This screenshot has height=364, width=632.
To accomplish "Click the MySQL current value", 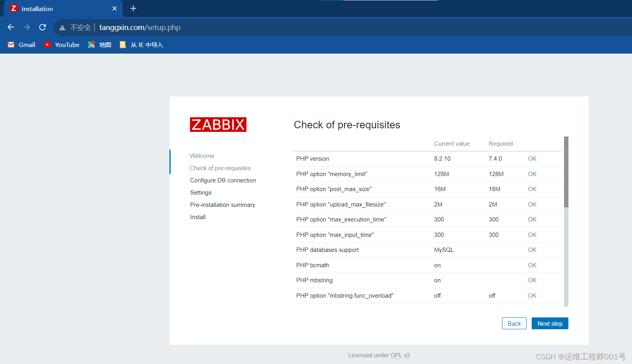I will (x=444, y=250).
